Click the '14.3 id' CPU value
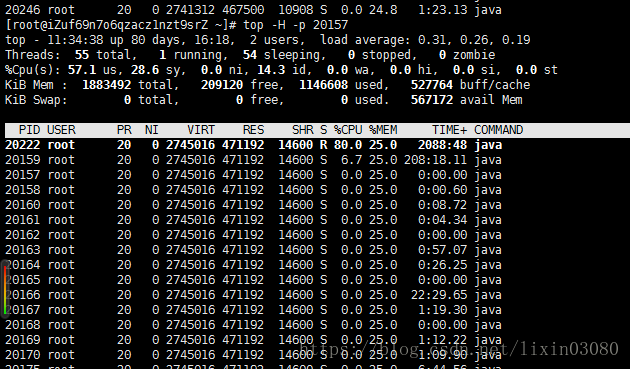 click(x=282, y=70)
